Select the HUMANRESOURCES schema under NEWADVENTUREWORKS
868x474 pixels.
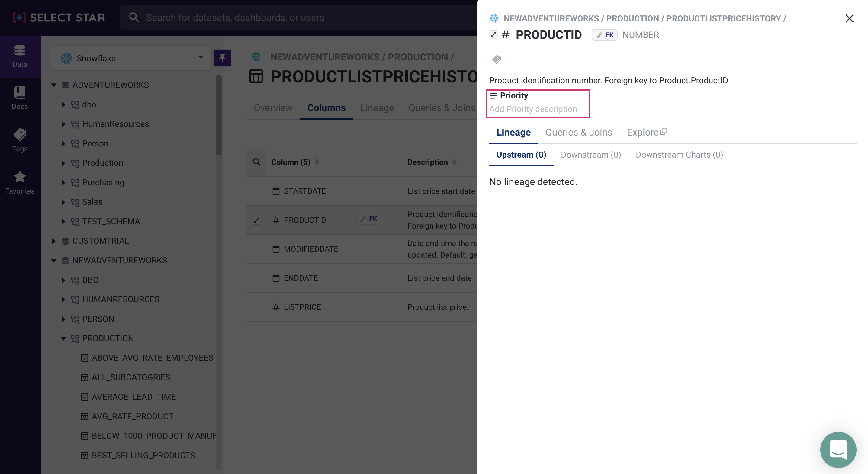121,299
